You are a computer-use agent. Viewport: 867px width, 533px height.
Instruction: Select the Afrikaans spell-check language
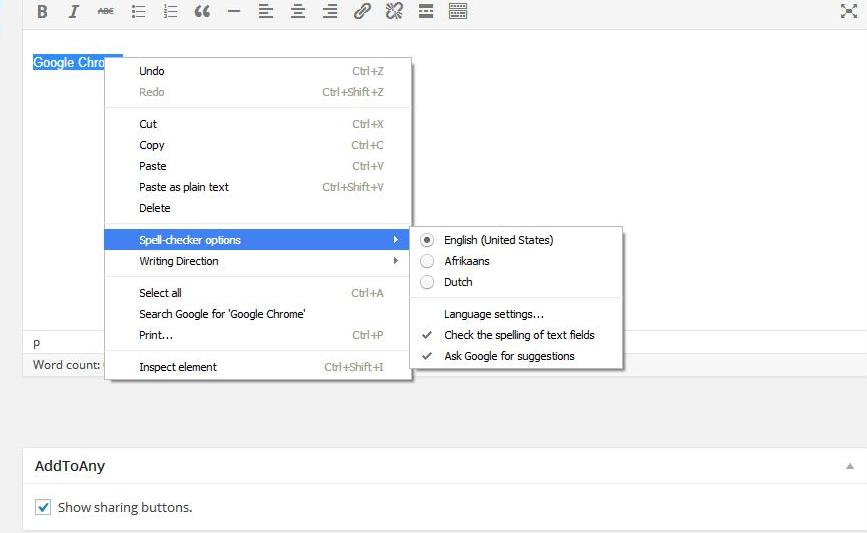tap(466, 261)
